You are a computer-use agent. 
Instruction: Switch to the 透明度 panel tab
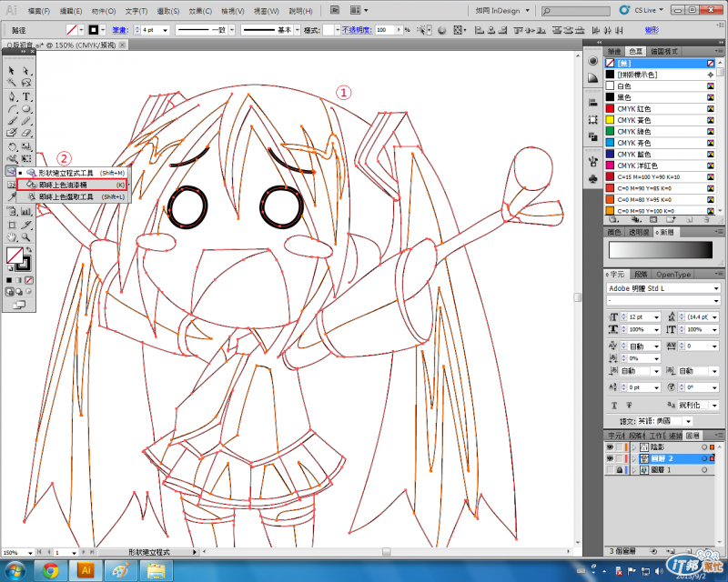[x=639, y=232]
